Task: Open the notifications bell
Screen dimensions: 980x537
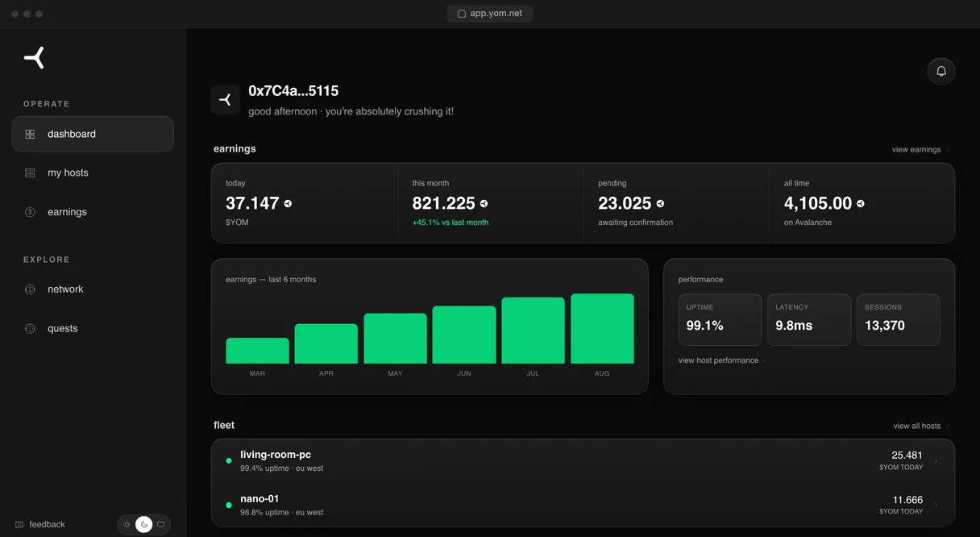Action: click(x=941, y=71)
